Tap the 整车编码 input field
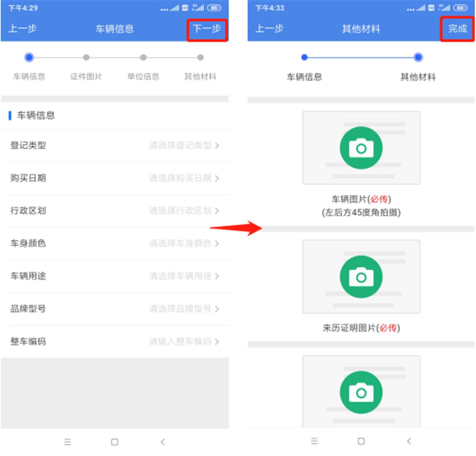This screenshot has width=476, height=456. [115, 342]
